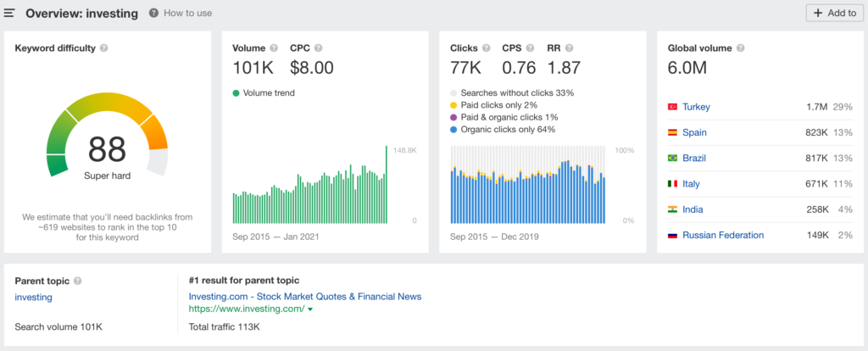
Task: Click the 0.76 CPS value
Action: point(519,68)
